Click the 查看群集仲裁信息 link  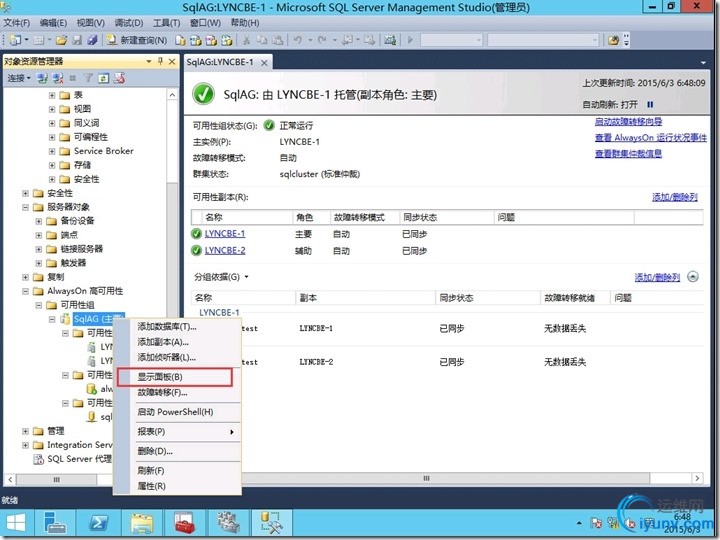[628, 153]
